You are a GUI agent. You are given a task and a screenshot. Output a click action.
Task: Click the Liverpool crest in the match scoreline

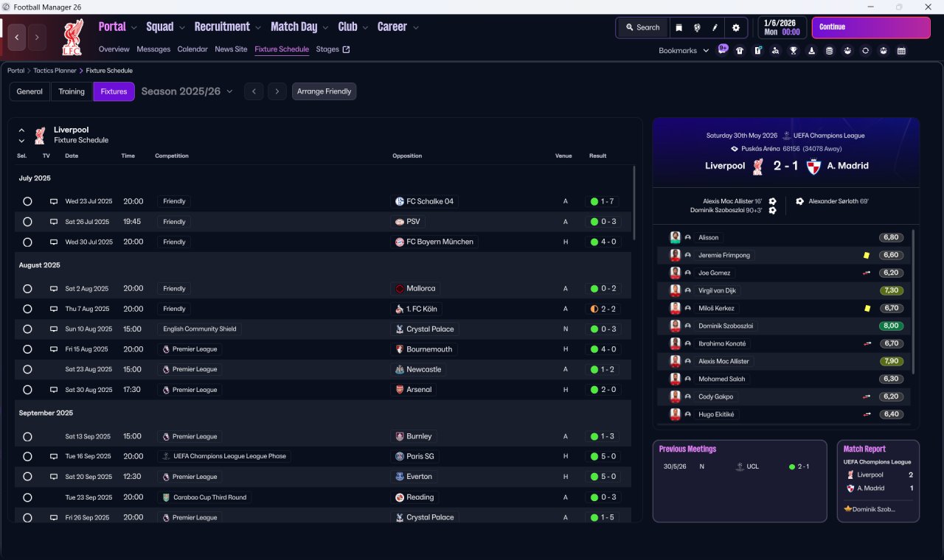pyautogui.click(x=757, y=167)
